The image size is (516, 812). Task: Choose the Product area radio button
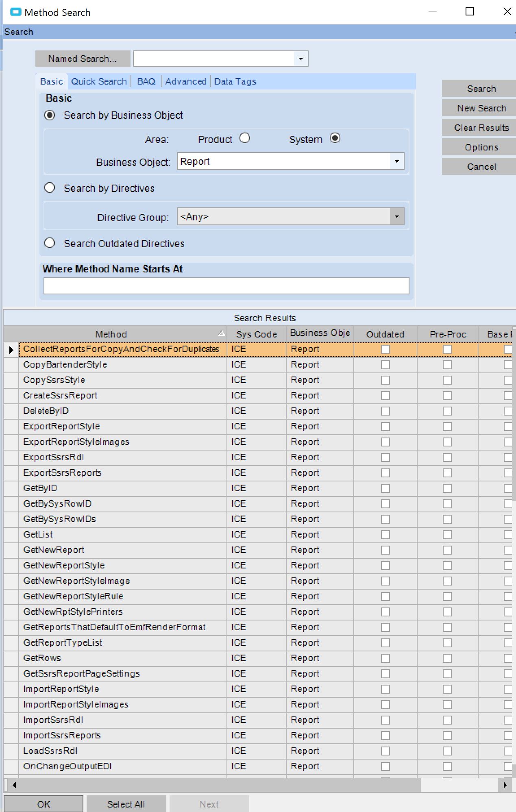245,138
